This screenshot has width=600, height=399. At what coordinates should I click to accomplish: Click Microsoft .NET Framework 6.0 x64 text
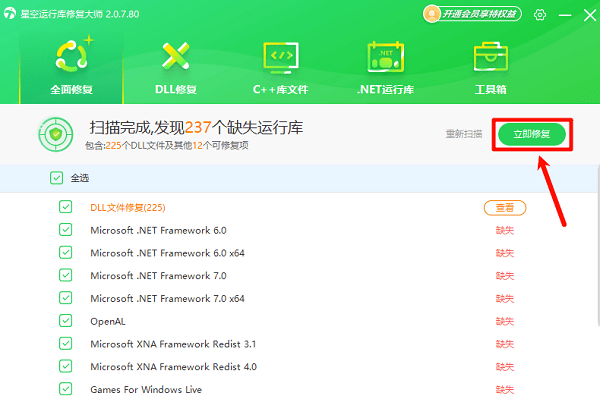167,253
